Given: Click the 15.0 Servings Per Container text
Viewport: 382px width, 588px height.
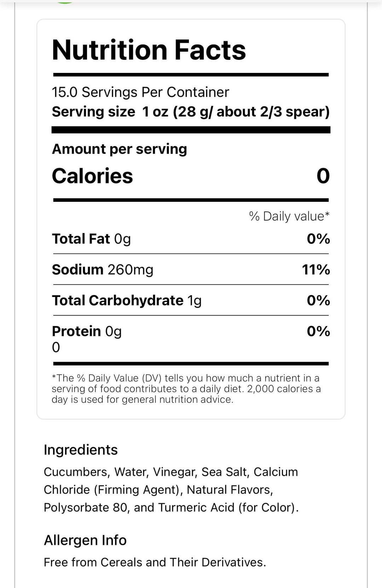Looking at the screenshot, I should pyautogui.click(x=140, y=92).
